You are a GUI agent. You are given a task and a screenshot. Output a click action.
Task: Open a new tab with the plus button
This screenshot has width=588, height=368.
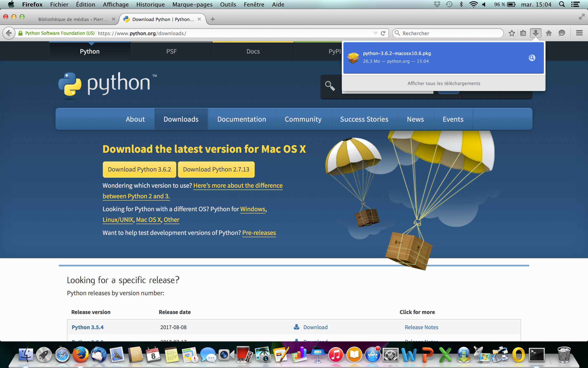[213, 19]
